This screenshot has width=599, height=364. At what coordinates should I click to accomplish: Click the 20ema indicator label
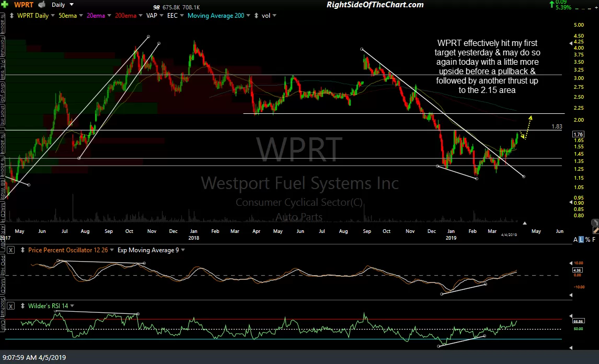[96, 16]
